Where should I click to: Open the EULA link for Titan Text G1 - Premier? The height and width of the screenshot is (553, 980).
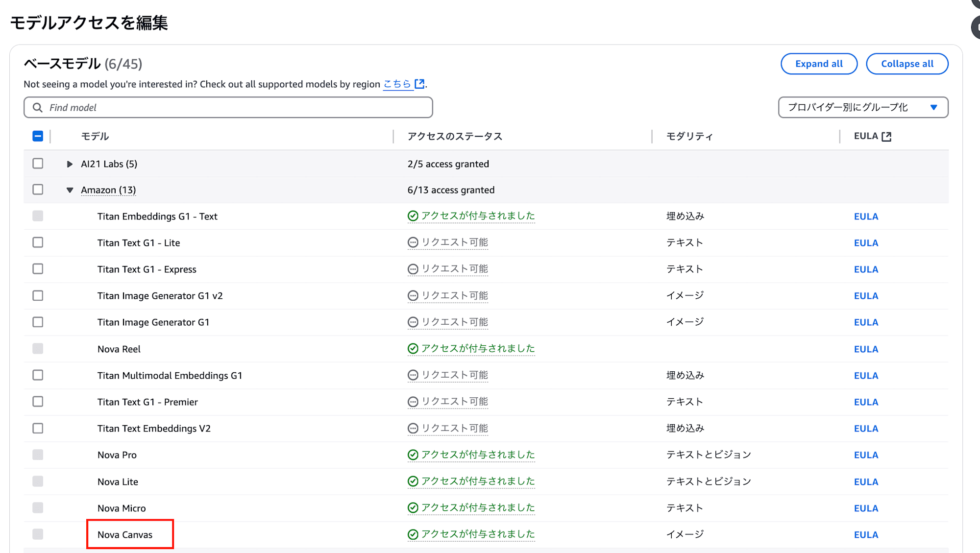click(866, 402)
